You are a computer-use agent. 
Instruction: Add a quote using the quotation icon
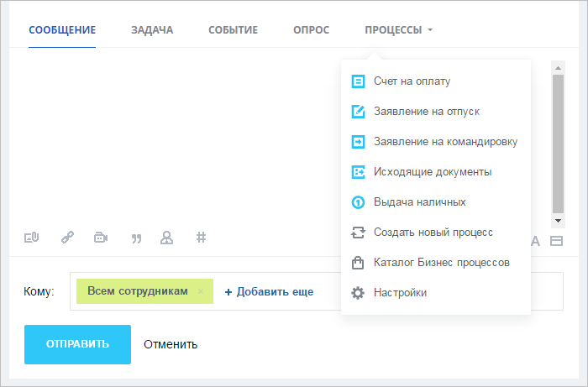136,238
